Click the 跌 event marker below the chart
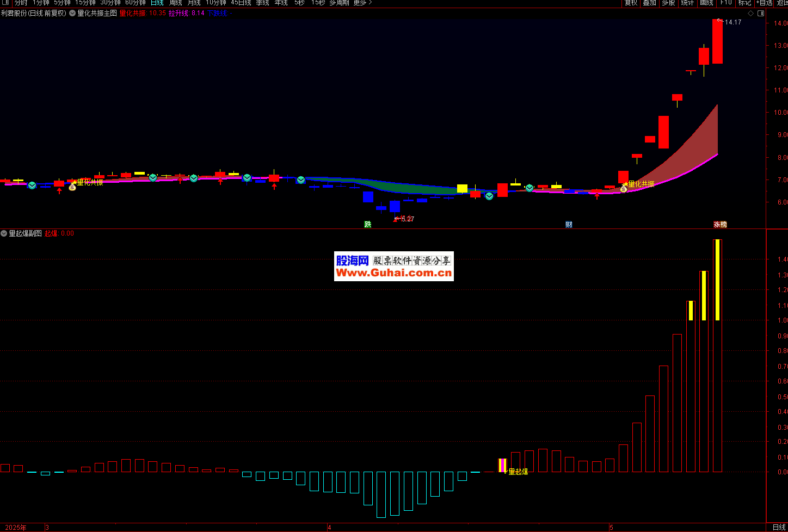 point(368,224)
